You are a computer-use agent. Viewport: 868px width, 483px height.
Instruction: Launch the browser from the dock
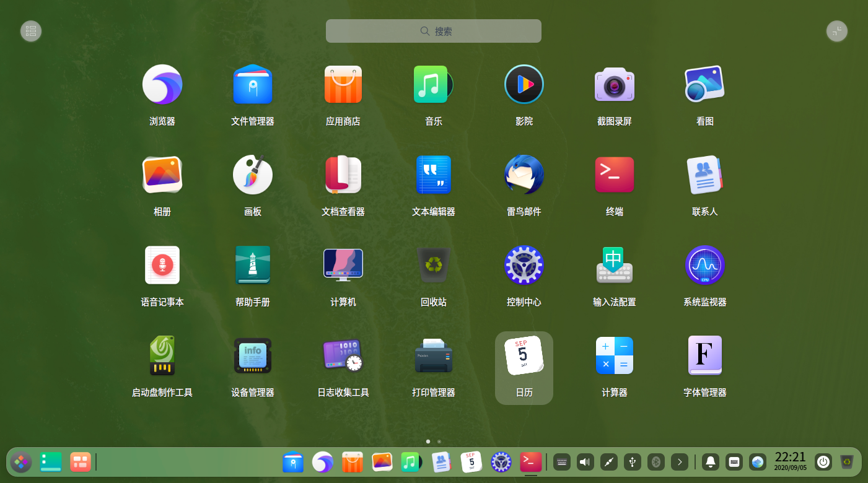(322, 462)
